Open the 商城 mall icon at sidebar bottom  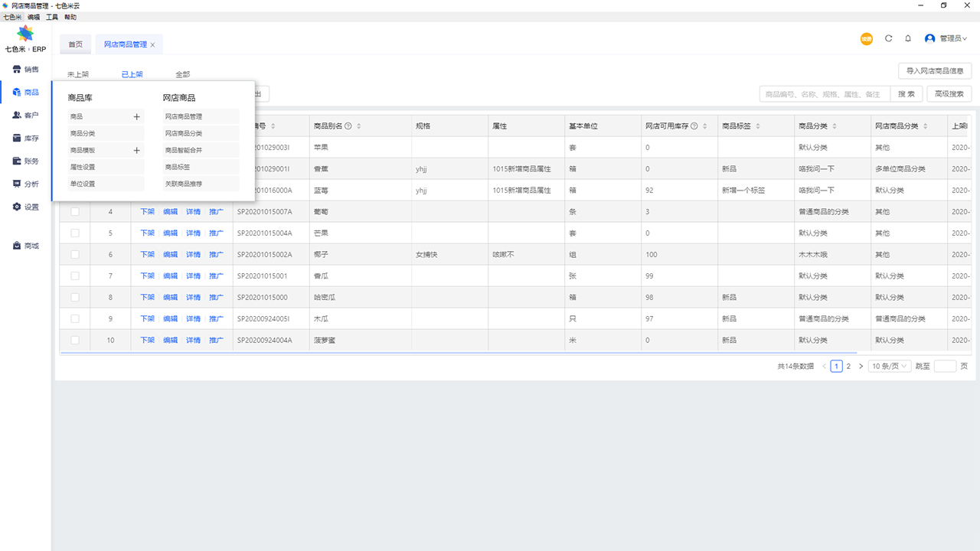point(24,245)
